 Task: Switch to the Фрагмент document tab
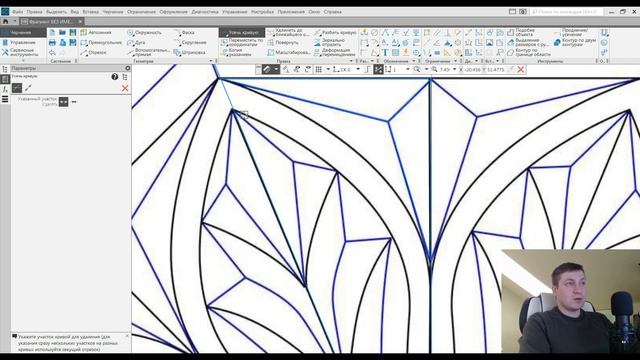52,21
